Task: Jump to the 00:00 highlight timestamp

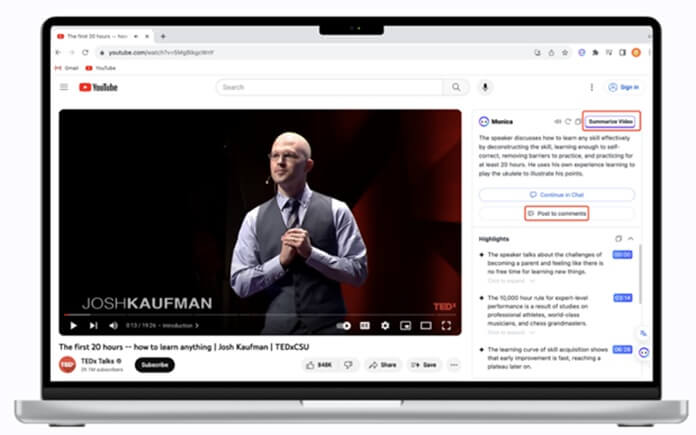Action: (622, 255)
